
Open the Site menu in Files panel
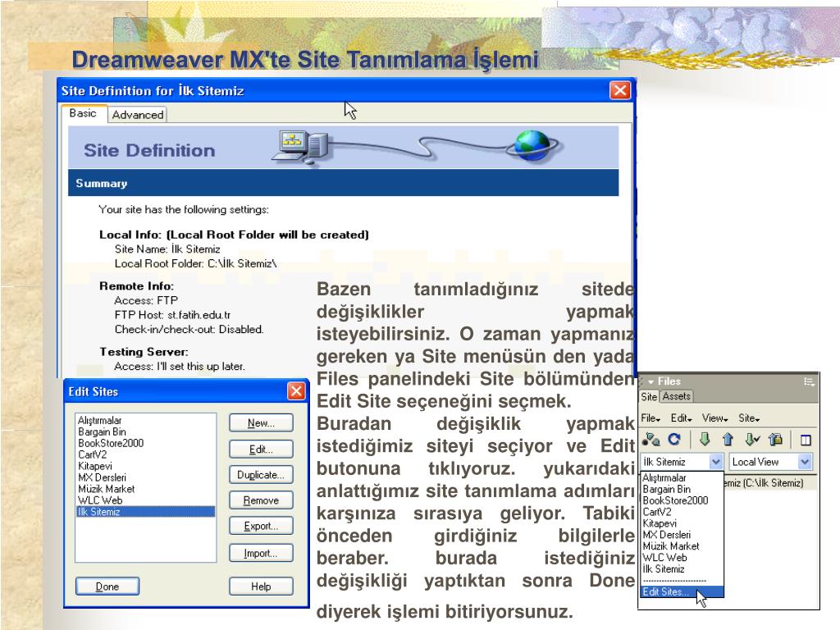749,418
